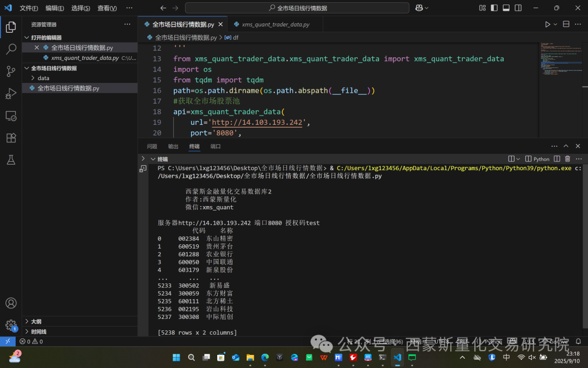Click the Python terminal label
588x368 pixels.
click(x=537, y=159)
